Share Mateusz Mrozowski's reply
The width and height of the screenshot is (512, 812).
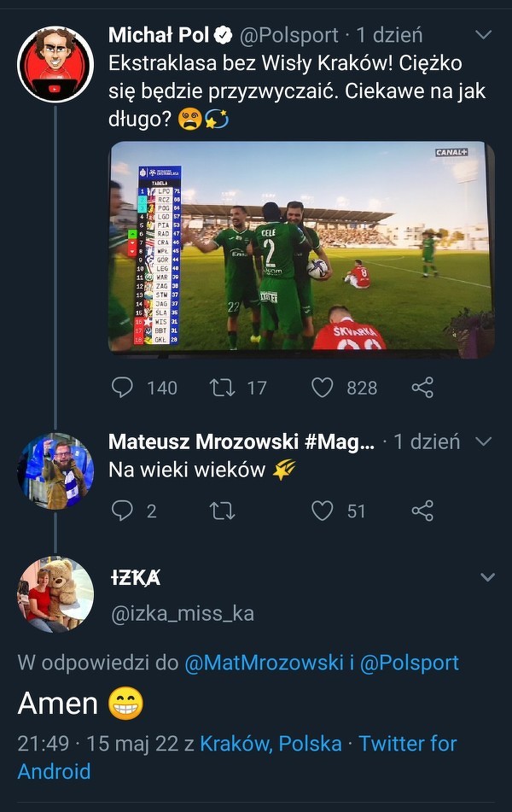tap(422, 511)
